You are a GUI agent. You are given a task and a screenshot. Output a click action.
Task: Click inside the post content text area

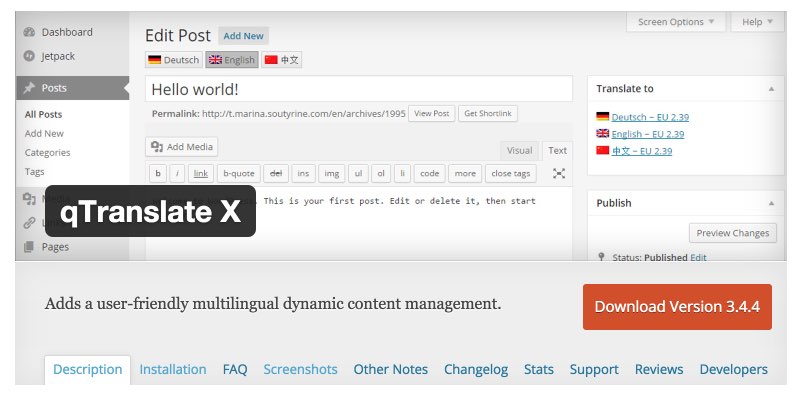[359, 224]
